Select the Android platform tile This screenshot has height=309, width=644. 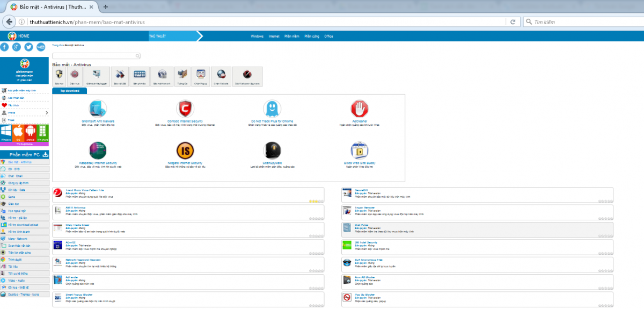31,132
